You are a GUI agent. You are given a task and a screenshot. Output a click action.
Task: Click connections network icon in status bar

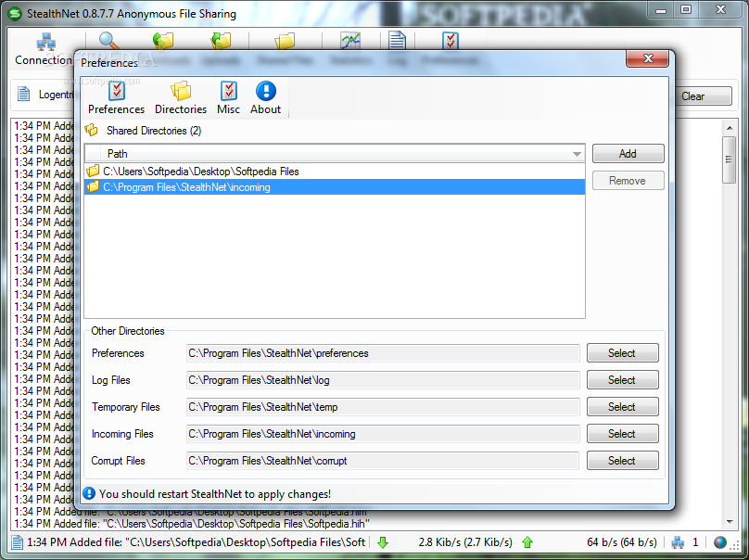click(x=678, y=542)
